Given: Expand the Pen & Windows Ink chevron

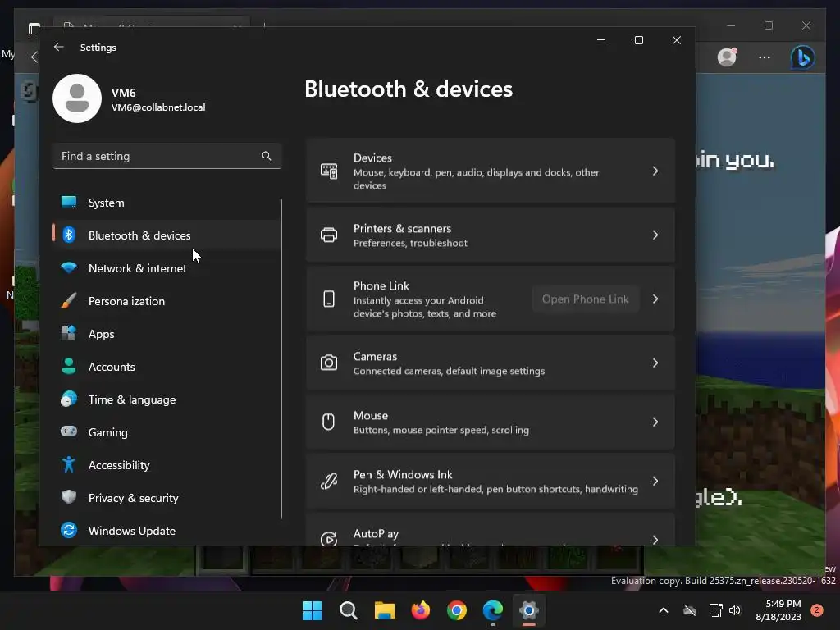Looking at the screenshot, I should 655,481.
